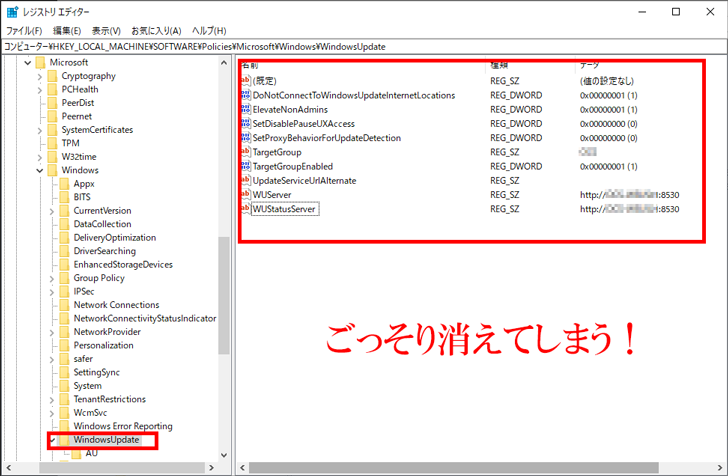Click the BITS folder icon
Screen dimensions: 728x476
click(x=65, y=197)
